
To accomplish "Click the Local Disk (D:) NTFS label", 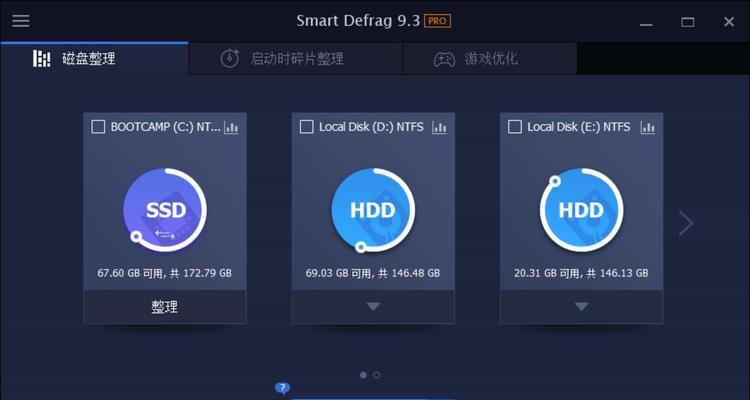I will (x=371, y=127).
